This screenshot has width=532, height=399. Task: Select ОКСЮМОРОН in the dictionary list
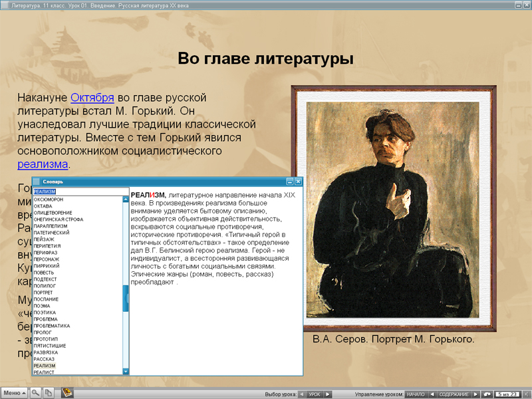[x=49, y=199]
